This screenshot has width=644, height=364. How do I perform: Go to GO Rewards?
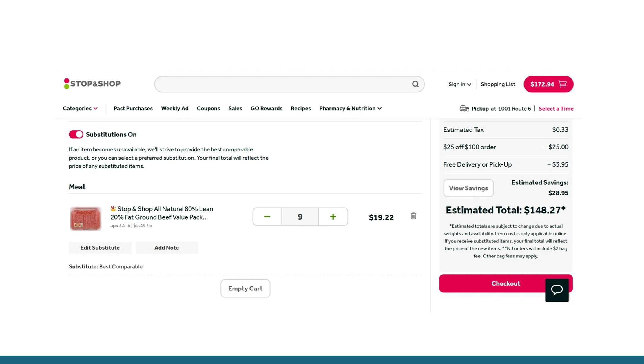click(266, 108)
